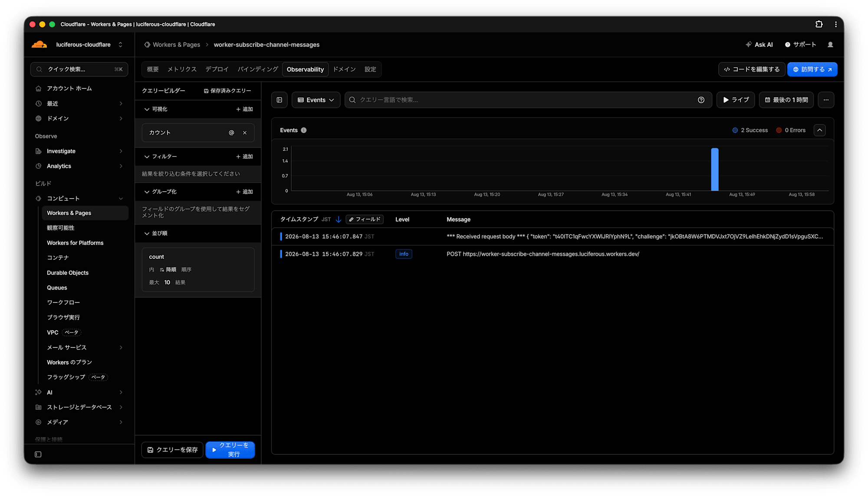Switch to the メトリクス tab

[x=182, y=69]
